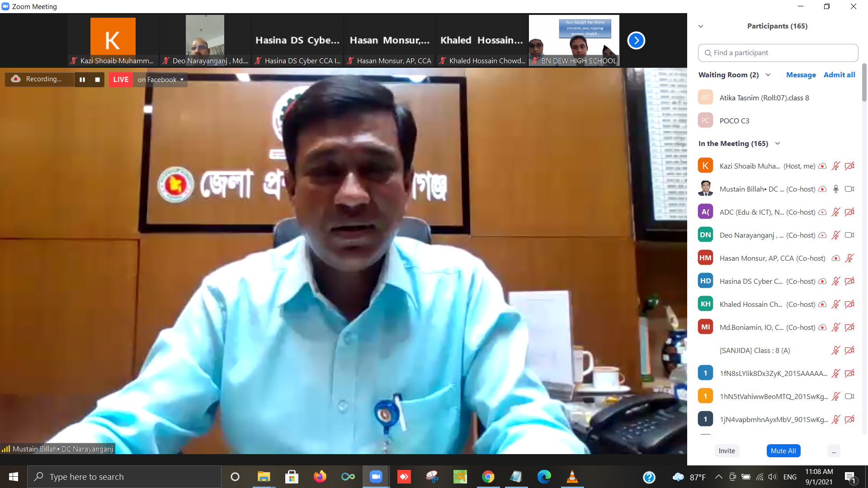This screenshot has width=868, height=488.
Task: Select Md.Boniamin, IO row in list
Action: [x=778, y=328]
